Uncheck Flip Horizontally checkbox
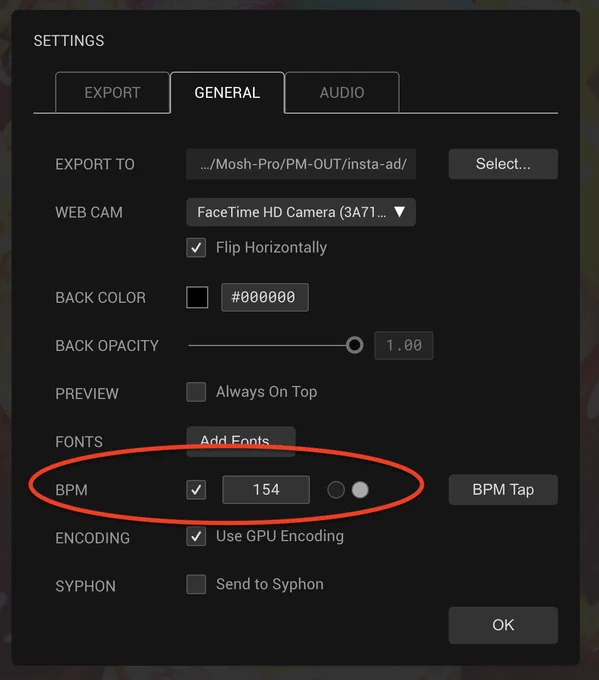The height and width of the screenshot is (680, 599). click(x=196, y=248)
